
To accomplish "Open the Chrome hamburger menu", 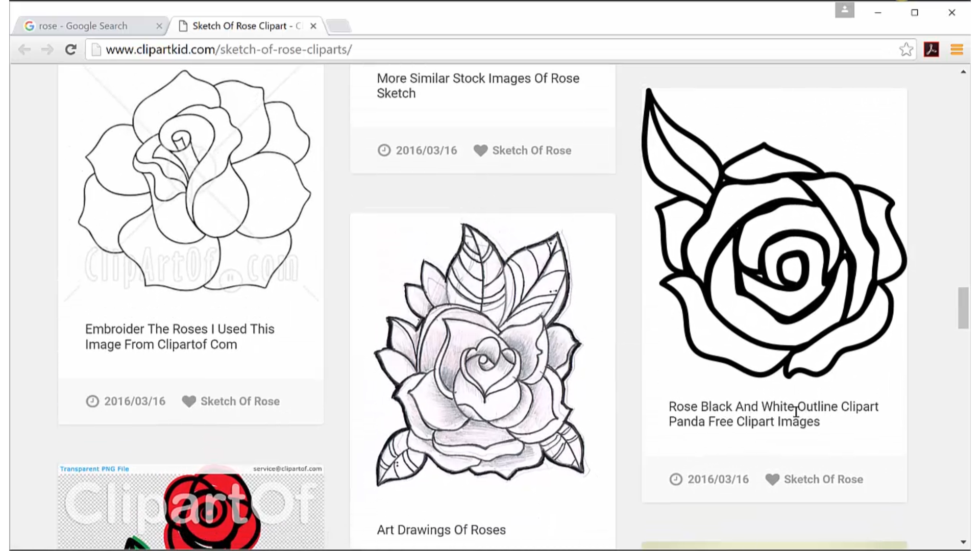I will [957, 49].
